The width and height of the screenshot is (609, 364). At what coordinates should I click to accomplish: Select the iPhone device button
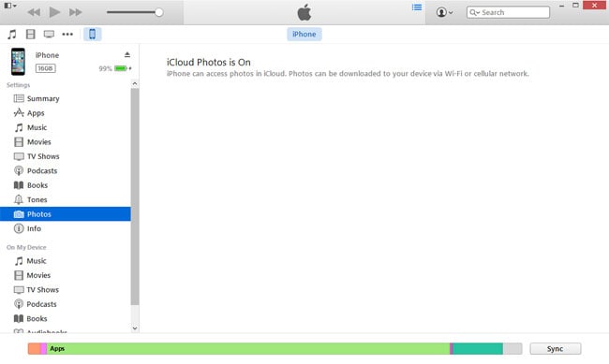pyautogui.click(x=93, y=34)
